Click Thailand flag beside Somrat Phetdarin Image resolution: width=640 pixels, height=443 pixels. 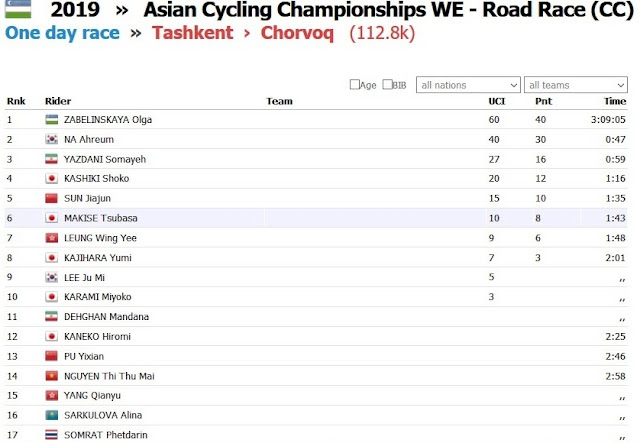pyautogui.click(x=51, y=434)
